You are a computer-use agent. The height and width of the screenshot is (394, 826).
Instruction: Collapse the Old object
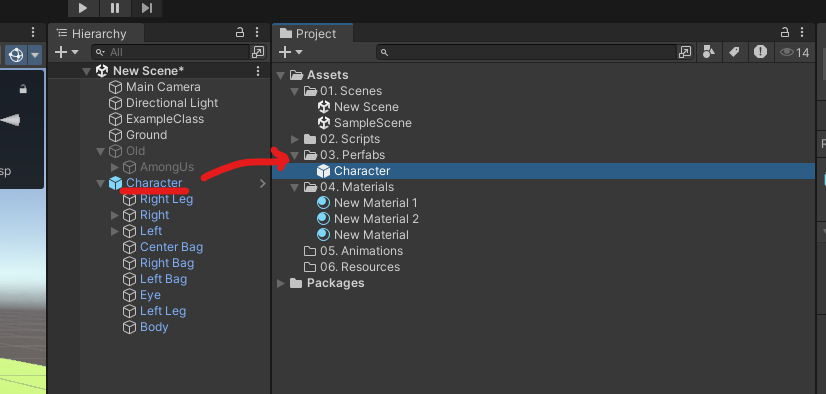pyautogui.click(x=100, y=152)
